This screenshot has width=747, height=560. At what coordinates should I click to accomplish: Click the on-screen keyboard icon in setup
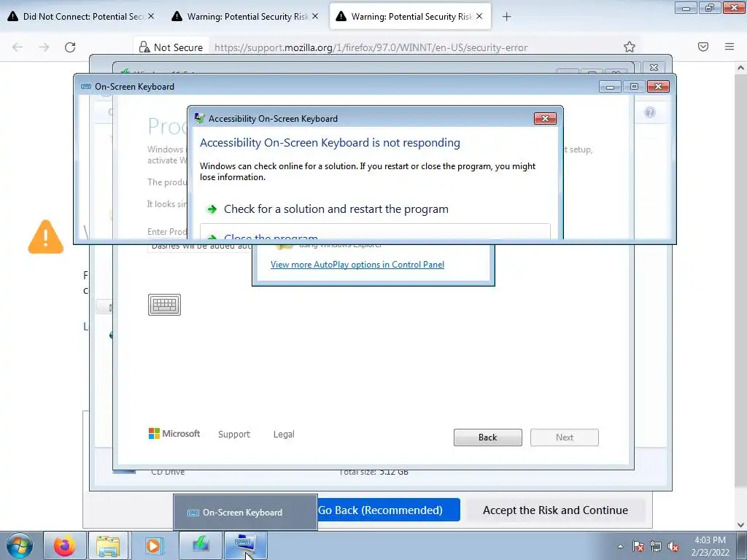[164, 305]
